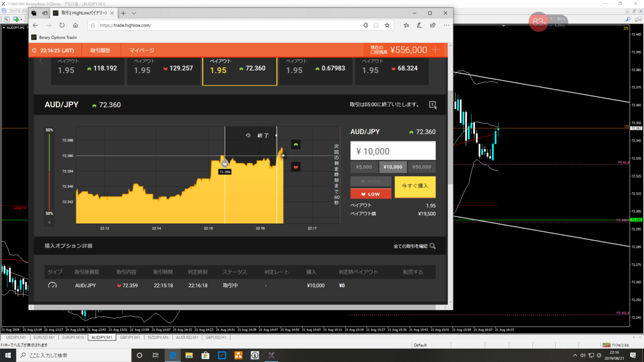Show previous asset cards with left chevron
The height and width of the screenshot is (362, 644).
[41, 62]
